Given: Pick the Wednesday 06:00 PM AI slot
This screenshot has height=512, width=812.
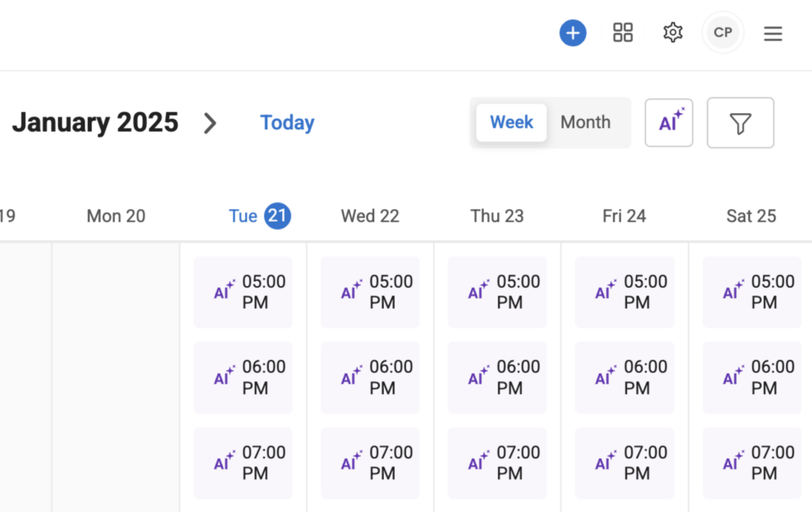Looking at the screenshot, I should coord(370,377).
